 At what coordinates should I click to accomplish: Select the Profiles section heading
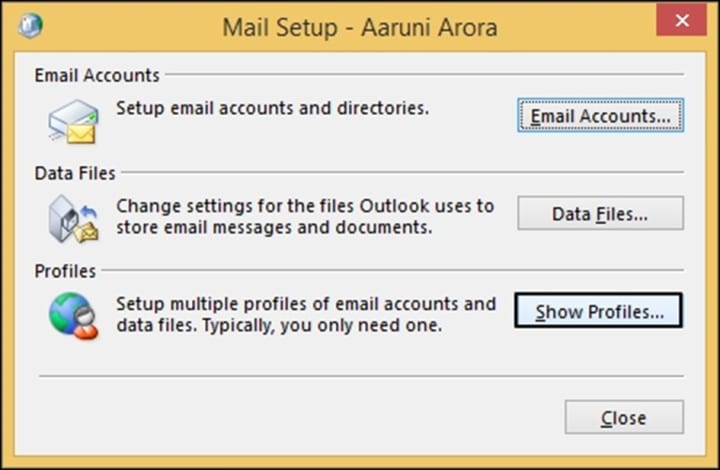(65, 271)
